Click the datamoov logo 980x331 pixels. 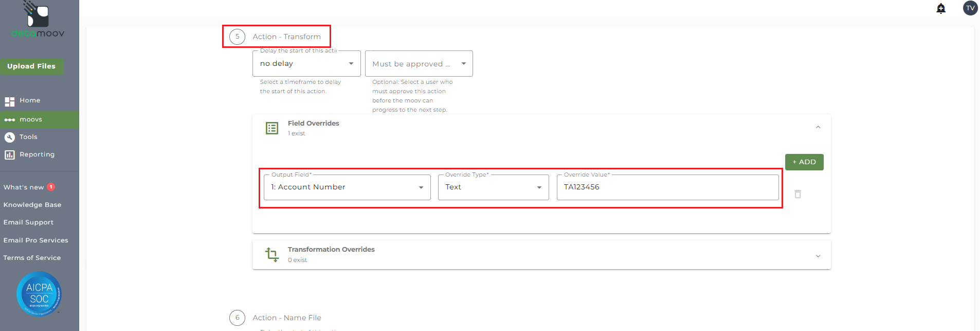point(38,21)
